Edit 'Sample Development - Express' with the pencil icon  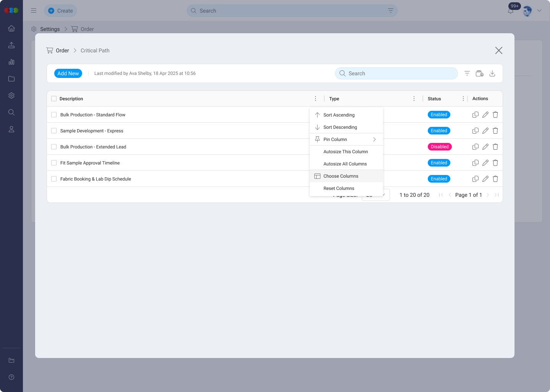485,130
